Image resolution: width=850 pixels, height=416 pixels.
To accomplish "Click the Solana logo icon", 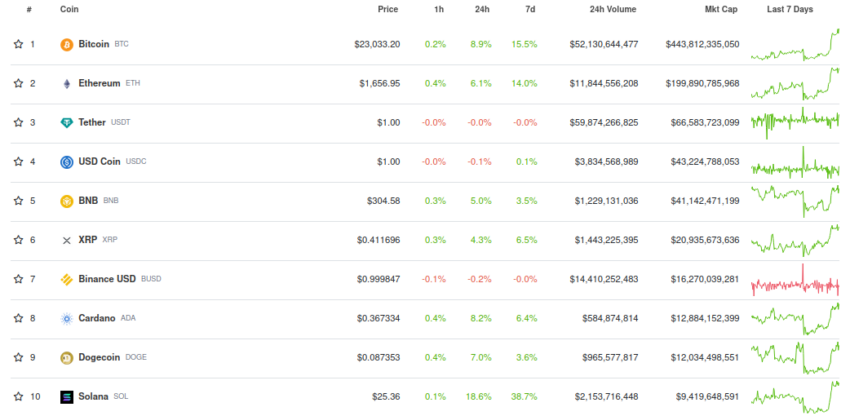I will point(67,397).
